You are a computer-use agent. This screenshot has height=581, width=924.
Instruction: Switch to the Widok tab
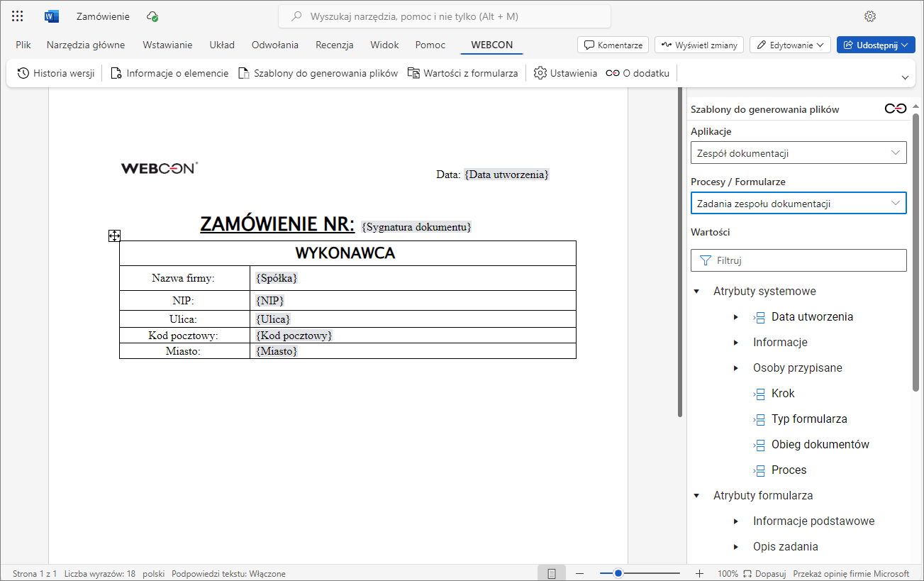point(384,45)
